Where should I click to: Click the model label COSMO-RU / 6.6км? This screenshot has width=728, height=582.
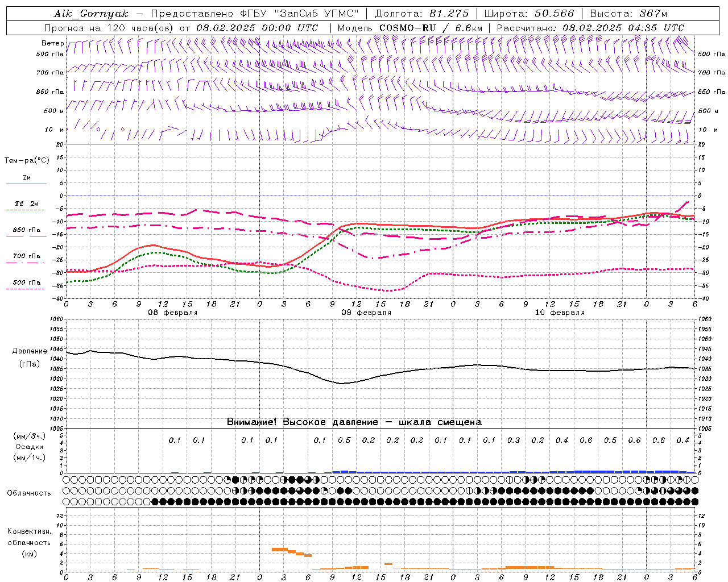[431, 28]
